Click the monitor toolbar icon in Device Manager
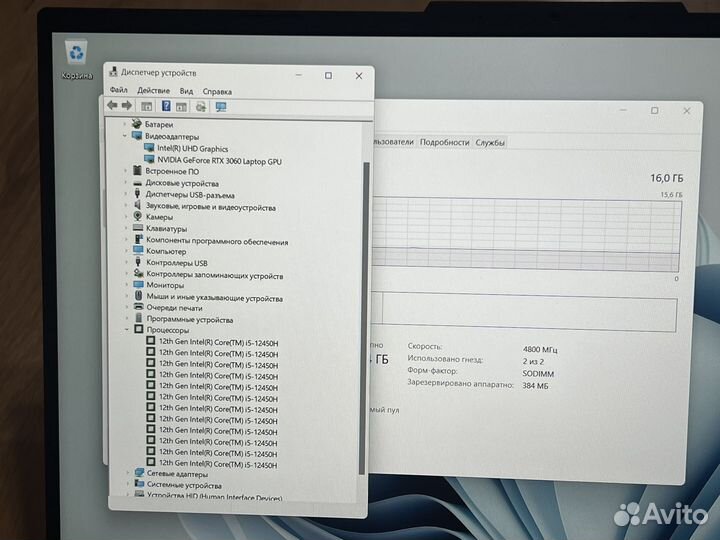The height and width of the screenshot is (540, 720). click(221, 107)
